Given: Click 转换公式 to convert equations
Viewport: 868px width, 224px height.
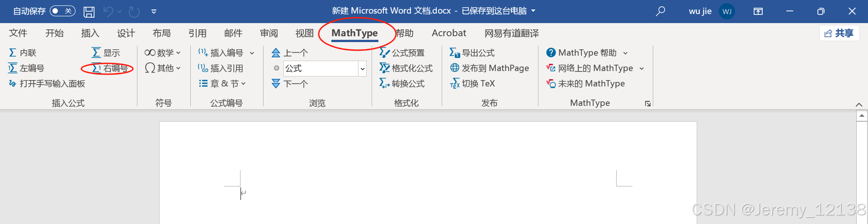Looking at the screenshot, I should point(402,84).
